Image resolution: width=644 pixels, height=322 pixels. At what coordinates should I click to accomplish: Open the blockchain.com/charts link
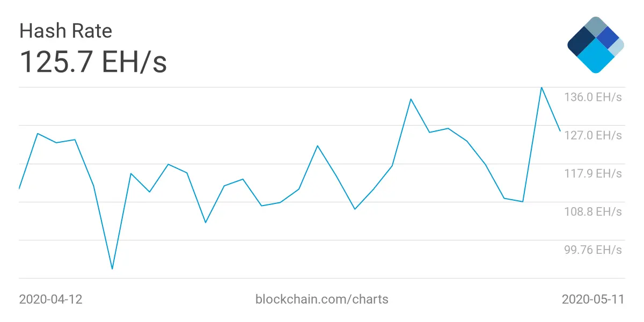pyautogui.click(x=322, y=299)
